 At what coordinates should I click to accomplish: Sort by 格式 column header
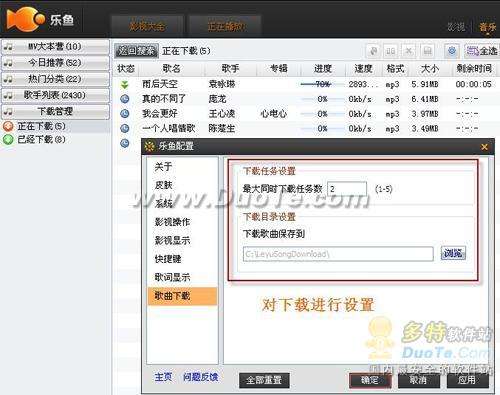click(395, 69)
